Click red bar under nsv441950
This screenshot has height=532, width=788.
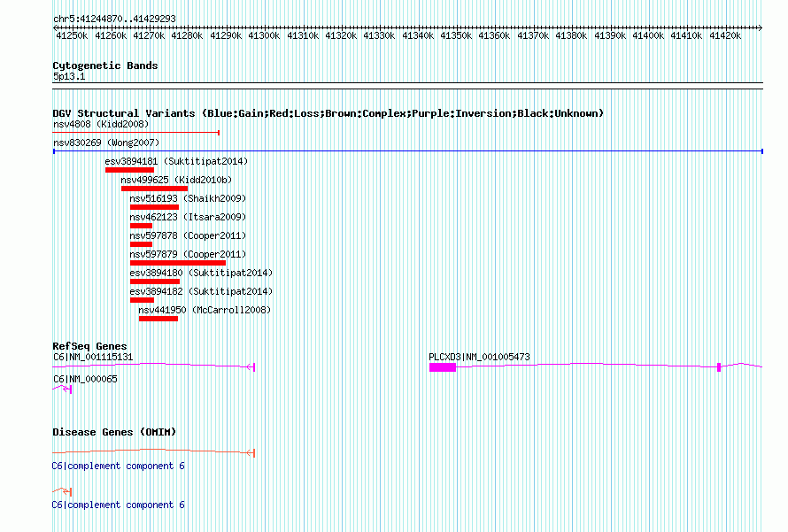pyautogui.click(x=158, y=319)
